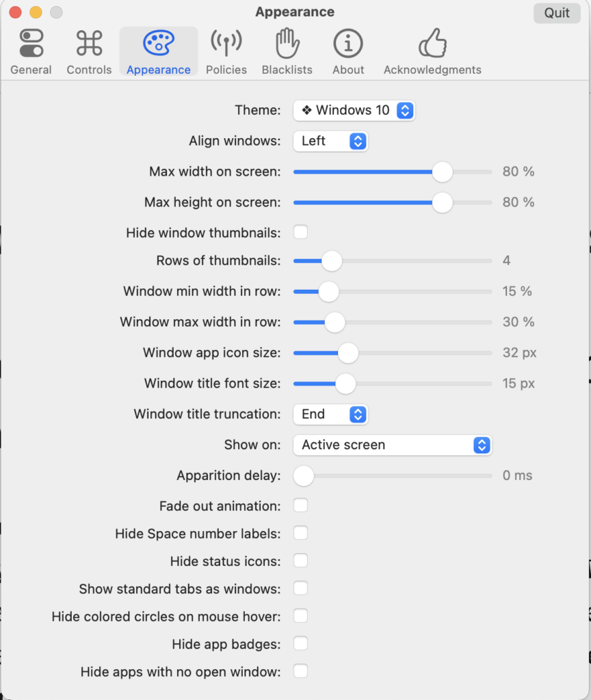Open the Policies antenna icon
This screenshot has height=700, width=591.
[226, 44]
